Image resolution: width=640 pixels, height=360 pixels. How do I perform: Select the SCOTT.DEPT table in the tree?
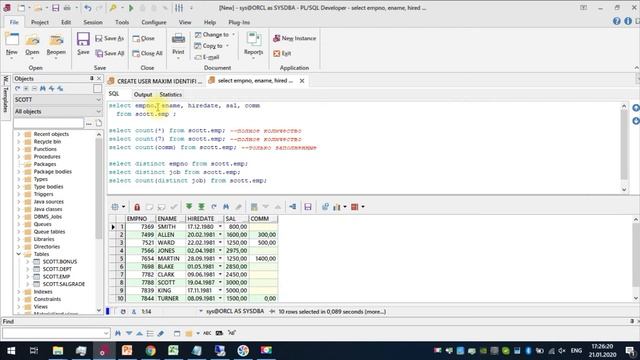tap(57, 269)
